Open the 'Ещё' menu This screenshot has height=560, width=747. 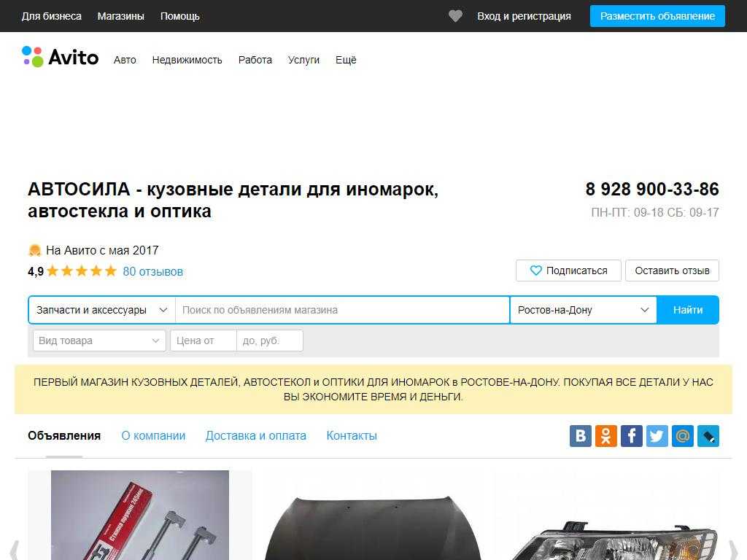346,60
